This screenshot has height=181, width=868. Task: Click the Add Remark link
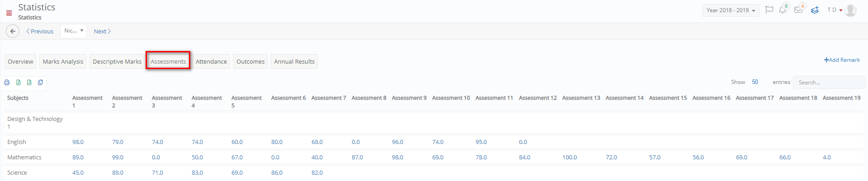pyautogui.click(x=842, y=60)
